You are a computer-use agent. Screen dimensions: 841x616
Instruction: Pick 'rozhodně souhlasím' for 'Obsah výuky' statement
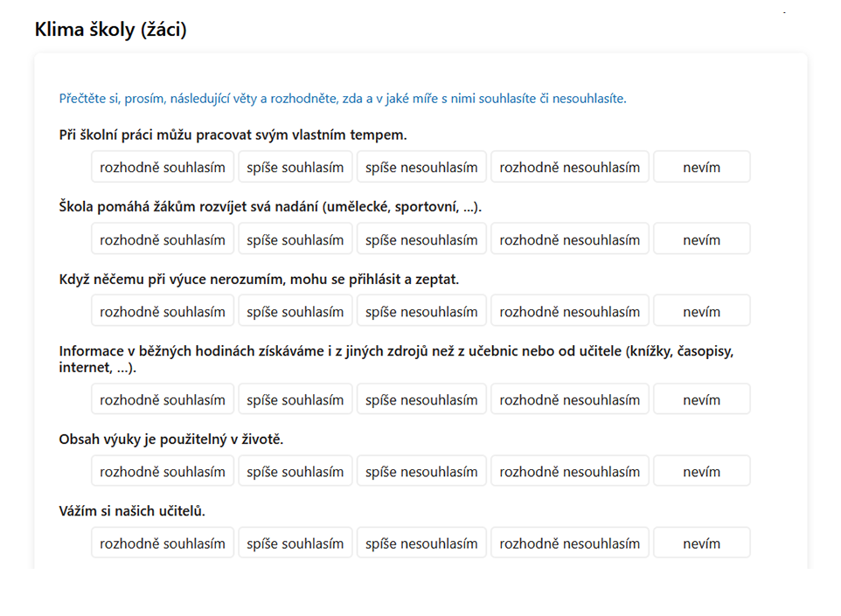(x=163, y=471)
